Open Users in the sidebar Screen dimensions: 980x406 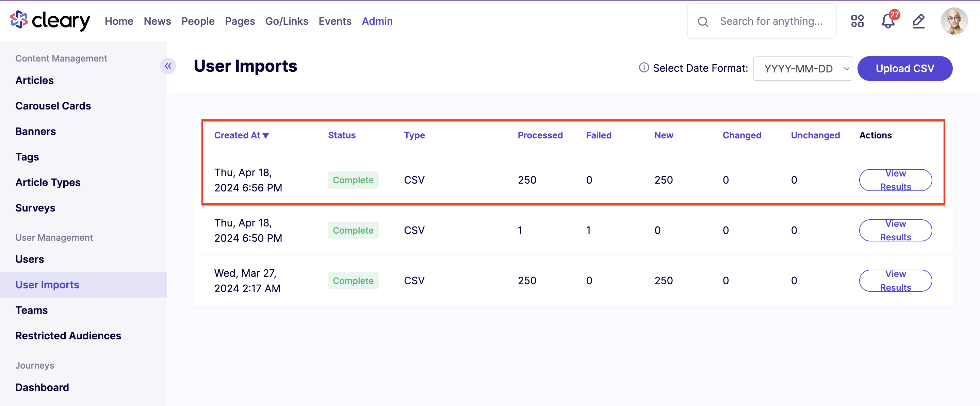coord(29,259)
